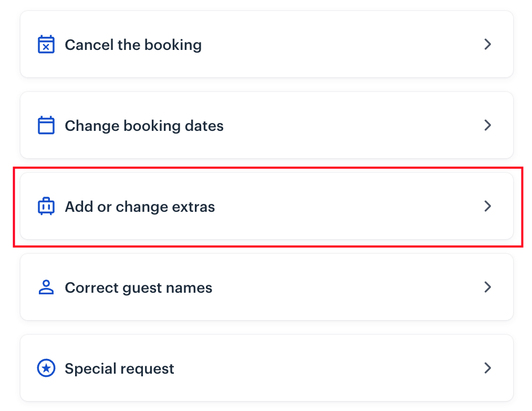The image size is (532, 411).
Task: Open the "Correct guest names" text link
Action: pos(138,287)
